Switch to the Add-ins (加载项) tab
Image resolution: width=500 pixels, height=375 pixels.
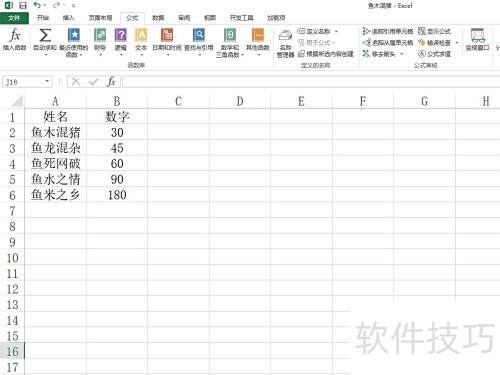point(276,18)
